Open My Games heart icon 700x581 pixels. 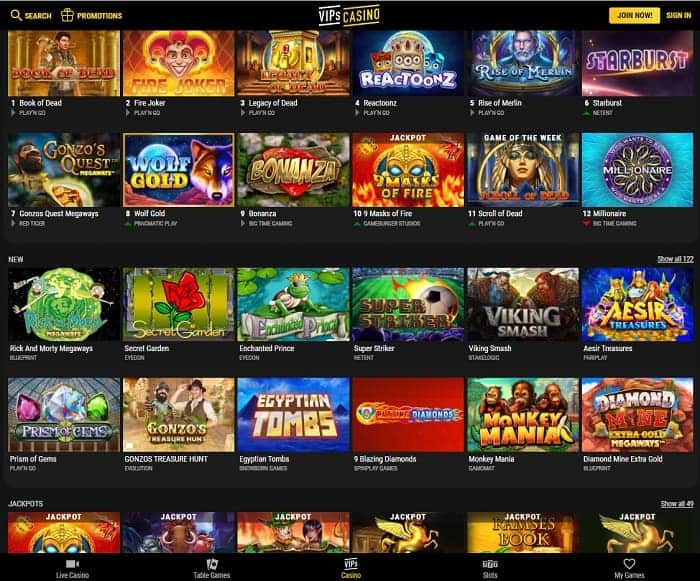pyautogui.click(x=629, y=564)
